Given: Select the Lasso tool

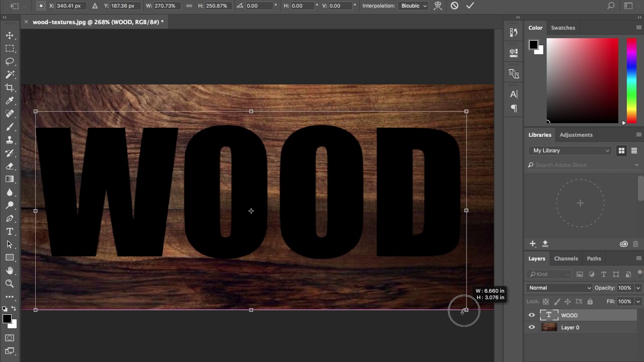Looking at the screenshot, I should click(x=10, y=61).
